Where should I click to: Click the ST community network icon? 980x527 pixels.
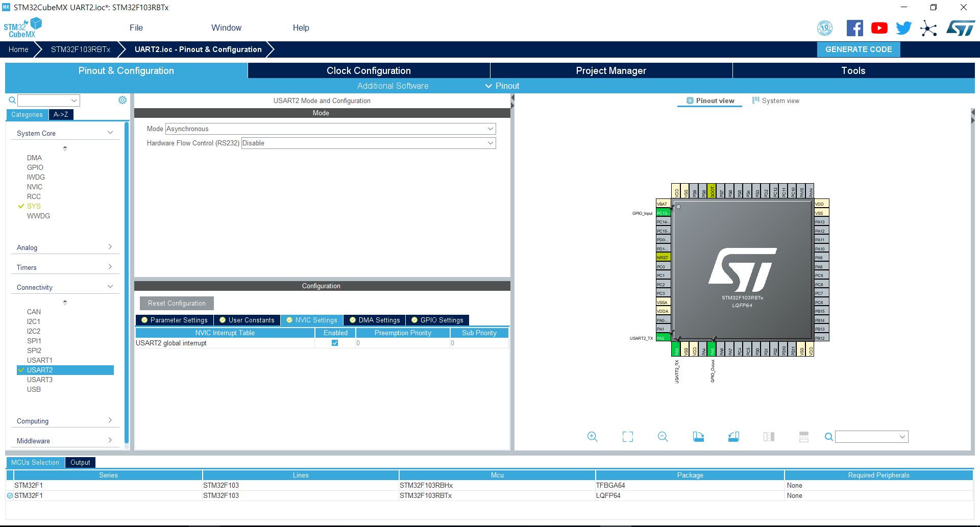tap(928, 28)
